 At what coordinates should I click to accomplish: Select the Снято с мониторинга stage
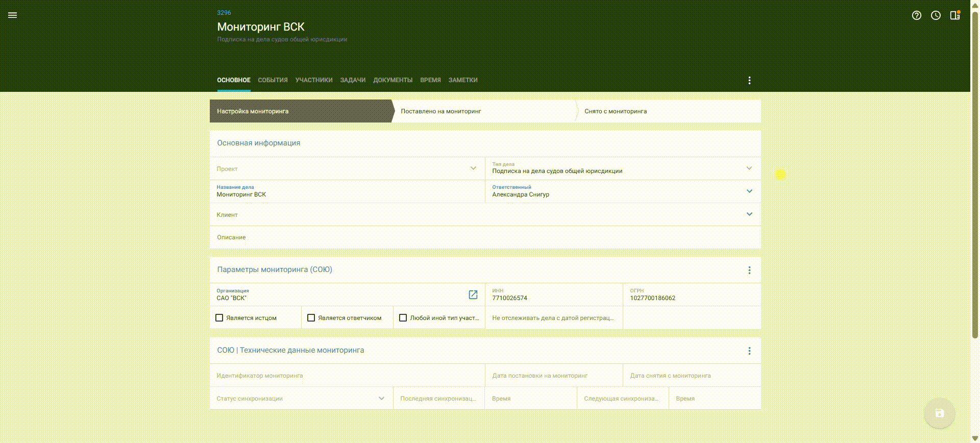669,111
